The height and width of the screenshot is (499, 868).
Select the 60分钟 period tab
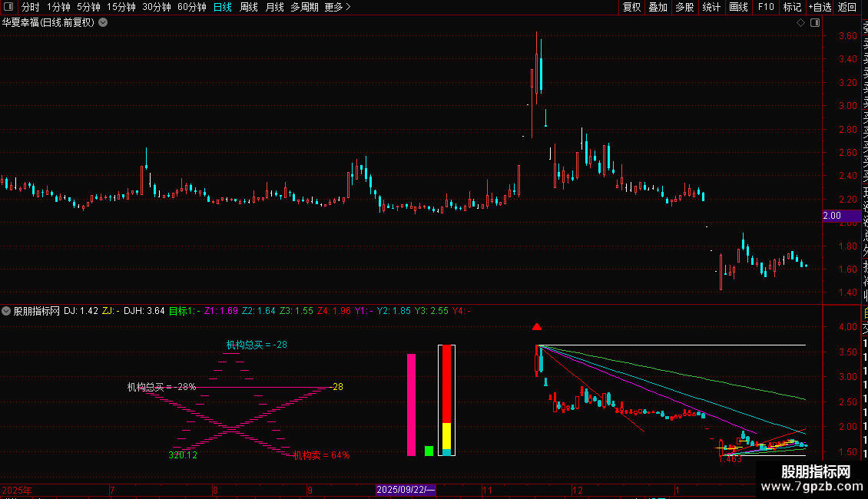coord(191,7)
